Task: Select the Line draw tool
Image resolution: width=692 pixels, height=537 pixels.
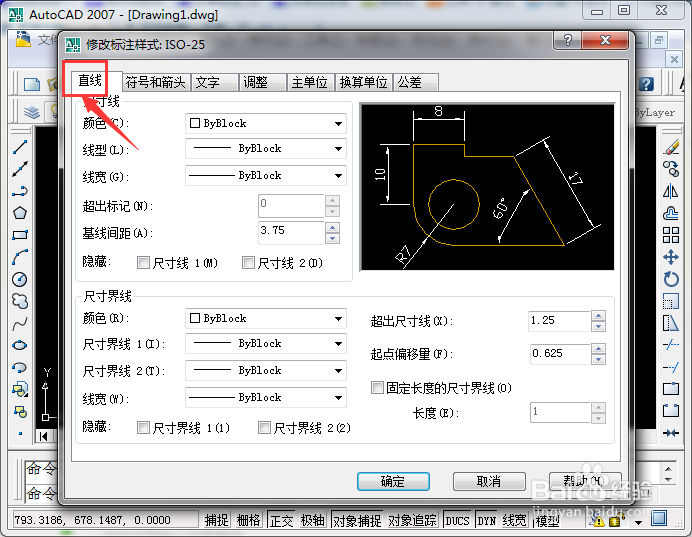Action: tap(20, 147)
